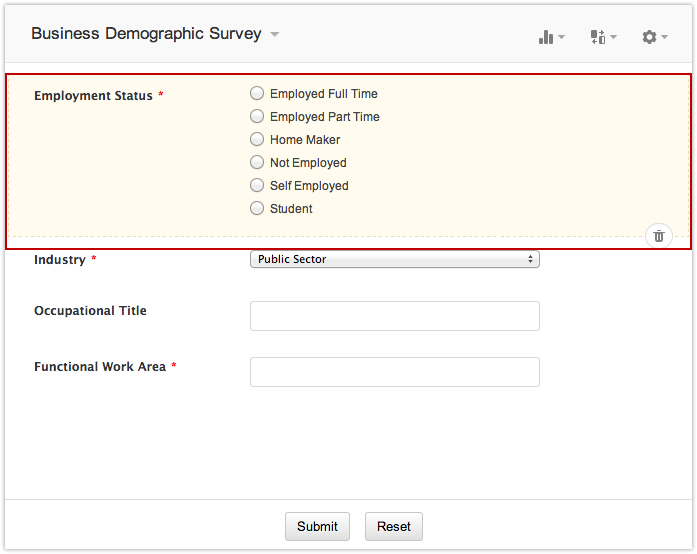Expand the Business Demographic Survey title arrow

pyautogui.click(x=275, y=34)
